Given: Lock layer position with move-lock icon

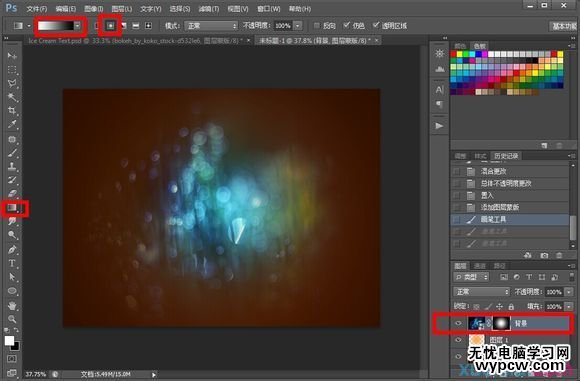Looking at the screenshot, I should (499, 306).
